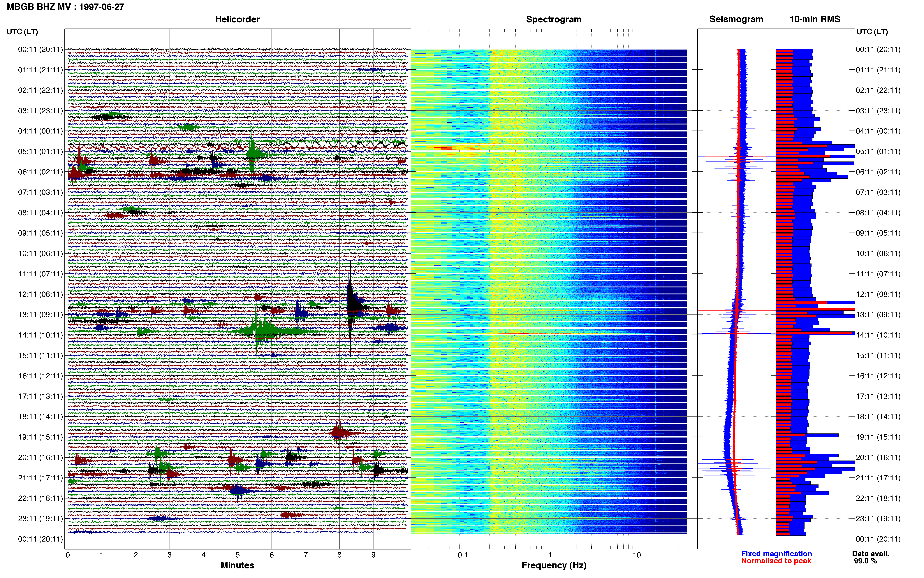Click the left 'UTC (LT)' axis label
Image resolution: width=924 pixels, height=578 pixels.
22,32
